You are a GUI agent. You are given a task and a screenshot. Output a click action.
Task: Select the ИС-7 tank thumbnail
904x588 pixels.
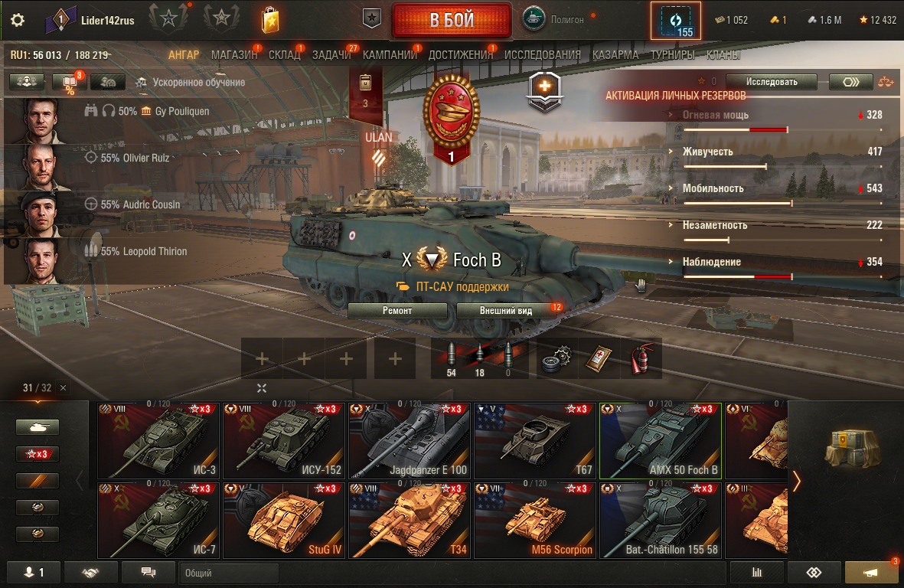pos(158,521)
